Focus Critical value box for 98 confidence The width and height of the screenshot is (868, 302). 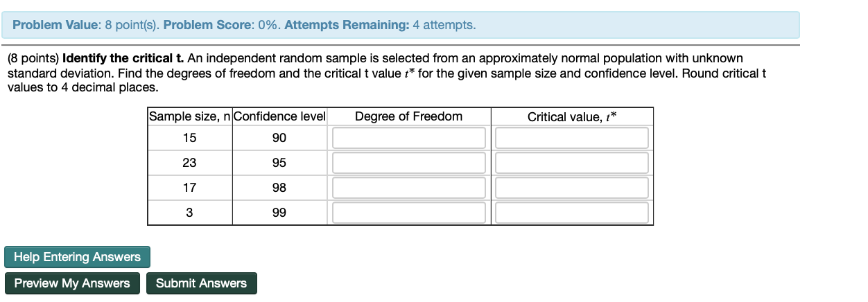572,188
